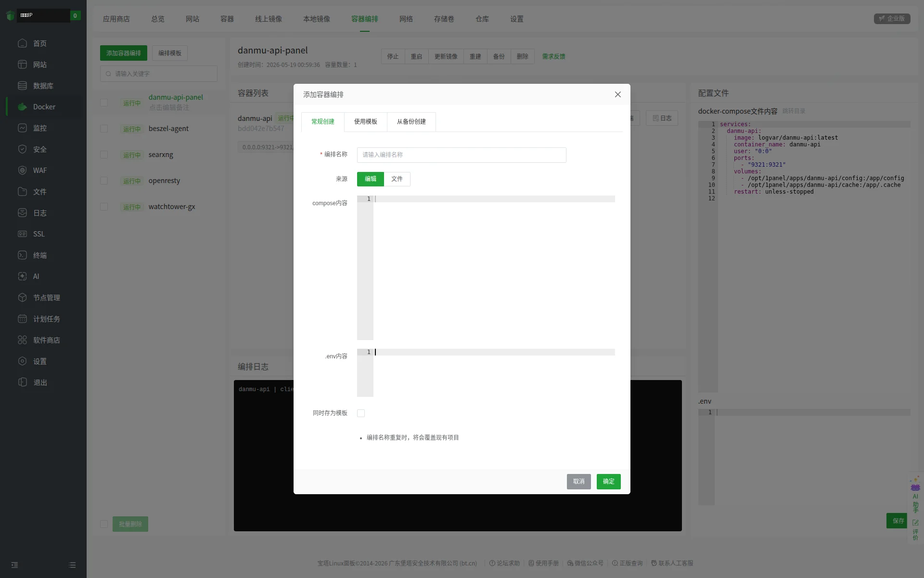This screenshot has height=578, width=924.
Task: Enable the 同时存为模板 checkbox
Action: [x=361, y=413]
